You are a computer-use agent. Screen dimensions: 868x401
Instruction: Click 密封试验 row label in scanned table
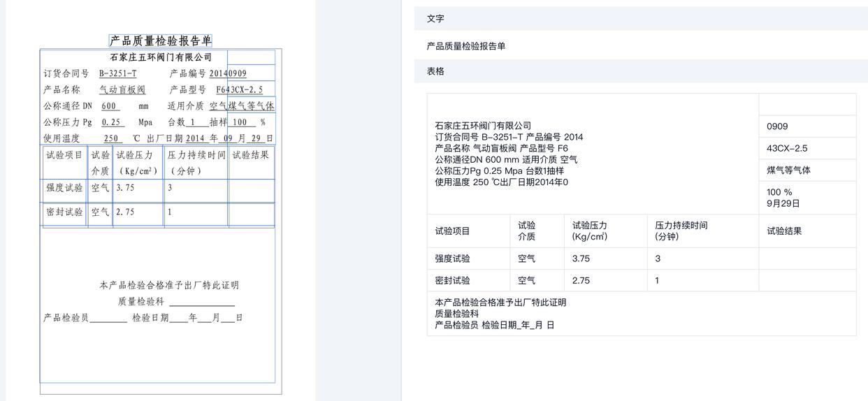64,212
